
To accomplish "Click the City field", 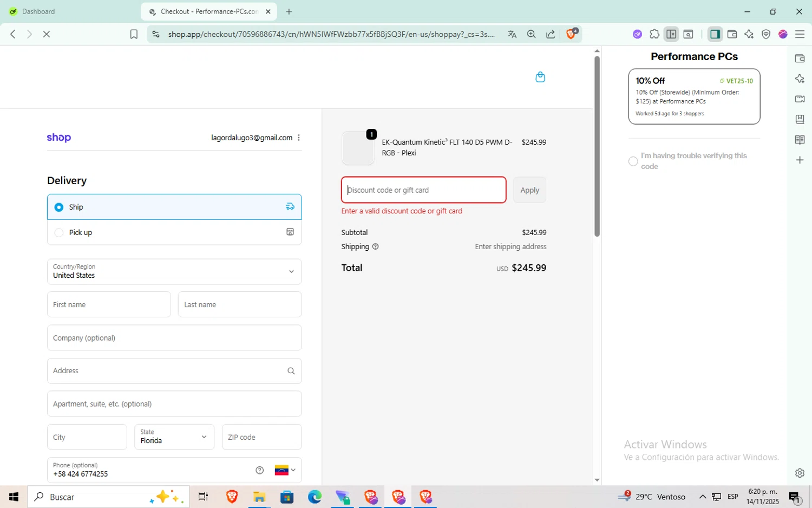I will coord(87,437).
